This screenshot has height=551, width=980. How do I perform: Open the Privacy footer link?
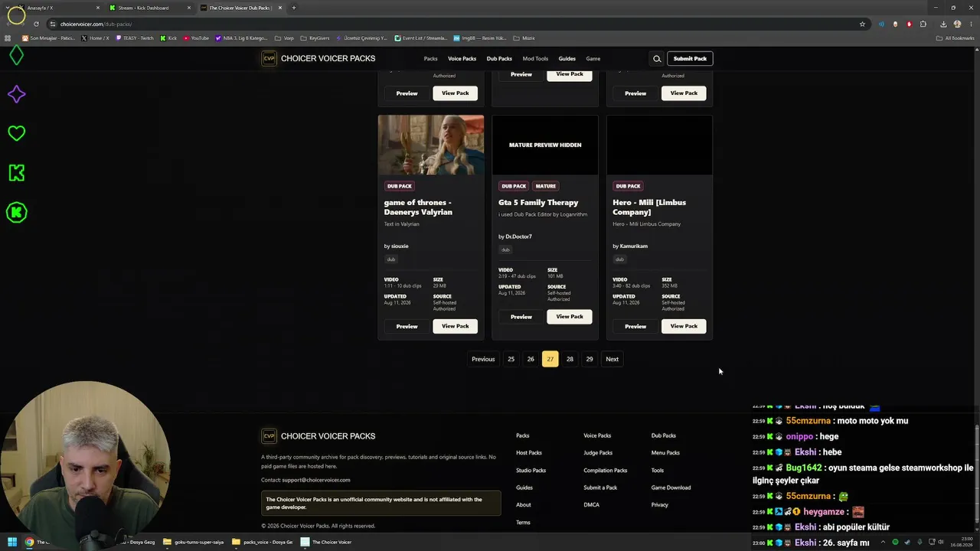pyautogui.click(x=660, y=505)
